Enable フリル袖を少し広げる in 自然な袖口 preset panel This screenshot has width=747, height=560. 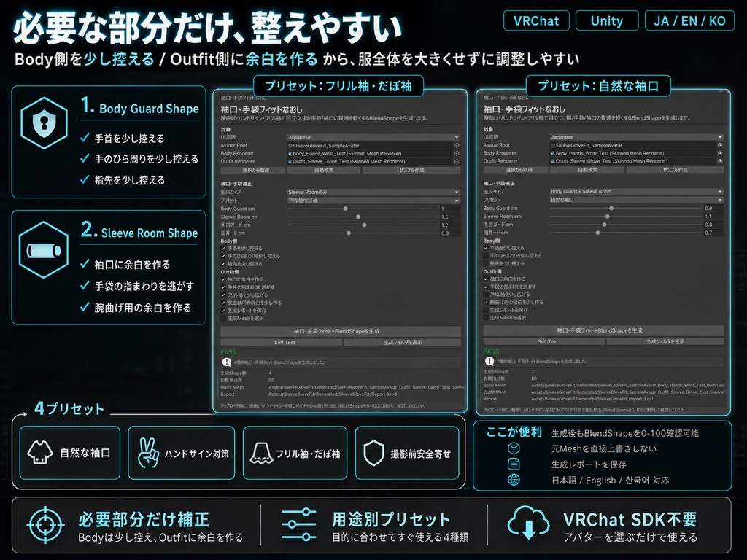click(x=486, y=295)
